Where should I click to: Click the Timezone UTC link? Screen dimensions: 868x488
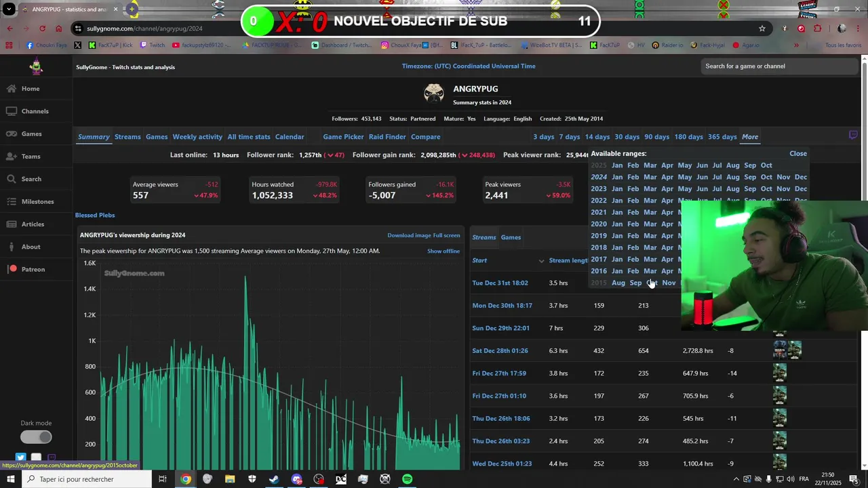point(469,66)
